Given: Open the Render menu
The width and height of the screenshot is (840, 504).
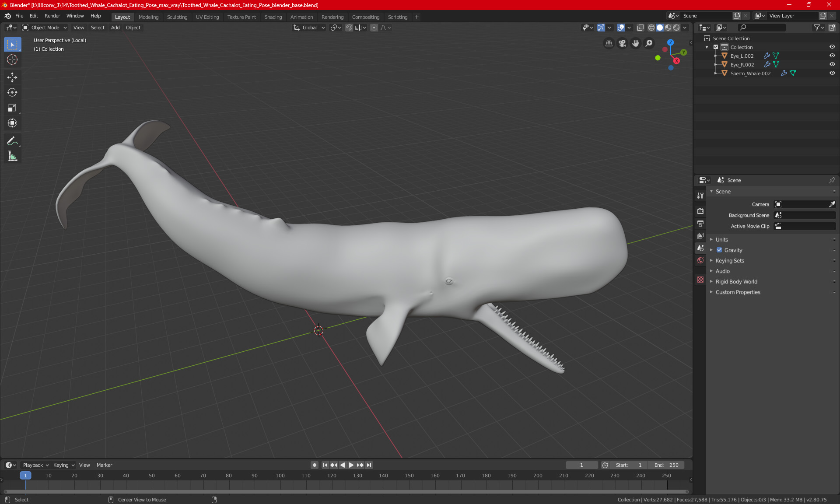Looking at the screenshot, I should tap(52, 16).
